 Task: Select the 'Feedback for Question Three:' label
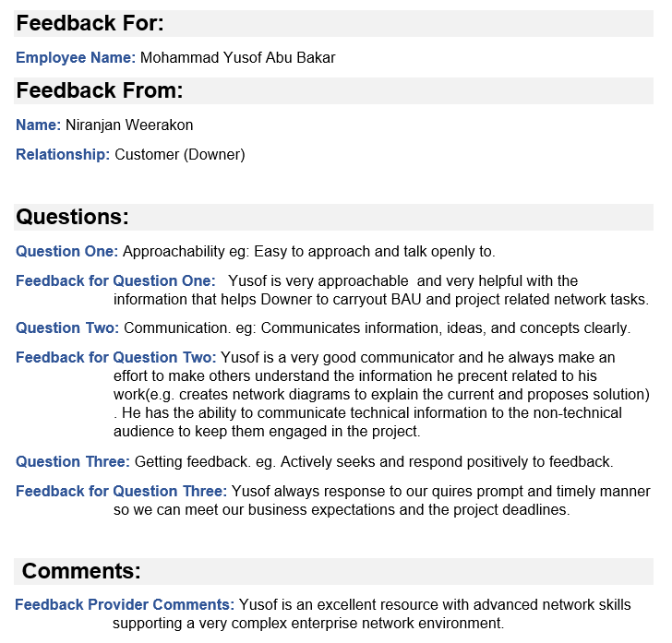(121, 492)
